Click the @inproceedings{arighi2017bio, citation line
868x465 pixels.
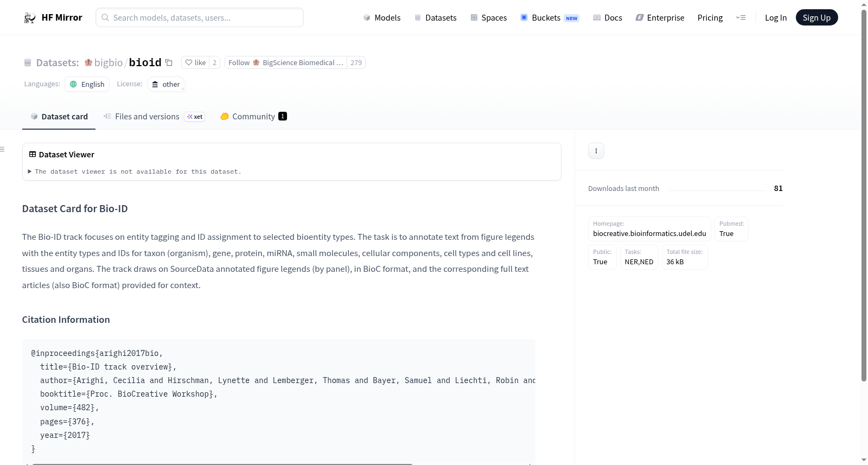coord(97,353)
